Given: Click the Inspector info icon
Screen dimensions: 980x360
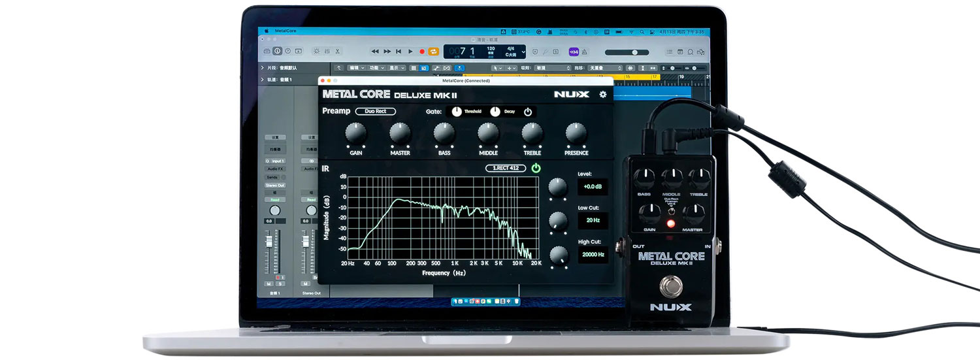Looking at the screenshot, I should tap(277, 51).
